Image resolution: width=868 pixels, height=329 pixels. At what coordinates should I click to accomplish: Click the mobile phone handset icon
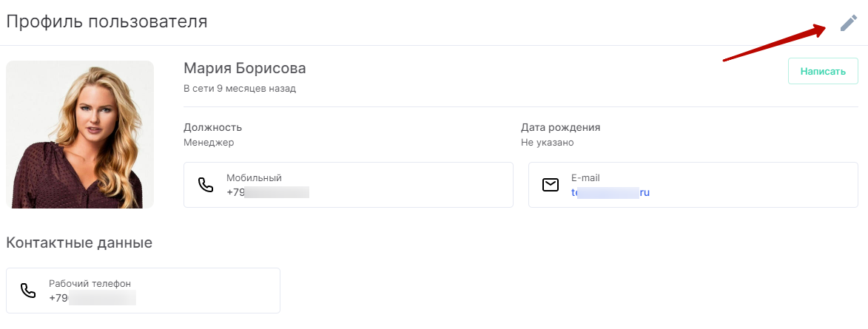coord(206,185)
